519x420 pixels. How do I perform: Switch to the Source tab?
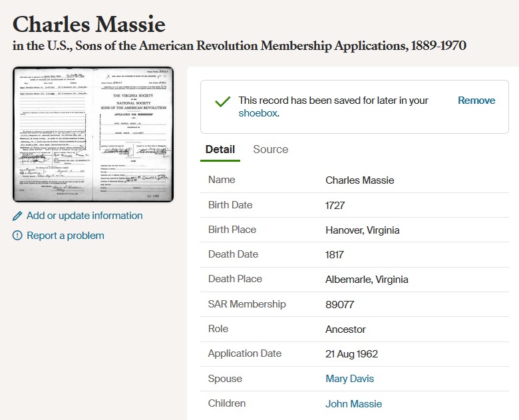pos(270,149)
